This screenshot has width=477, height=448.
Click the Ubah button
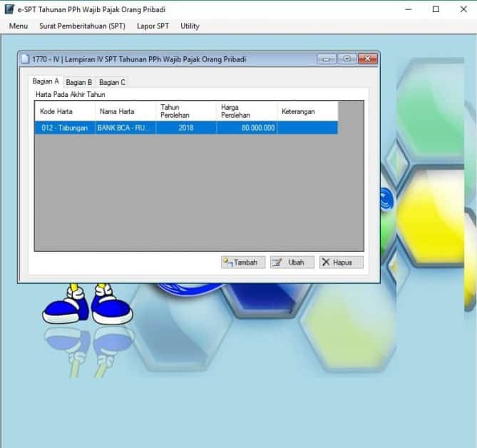pyautogui.click(x=292, y=262)
